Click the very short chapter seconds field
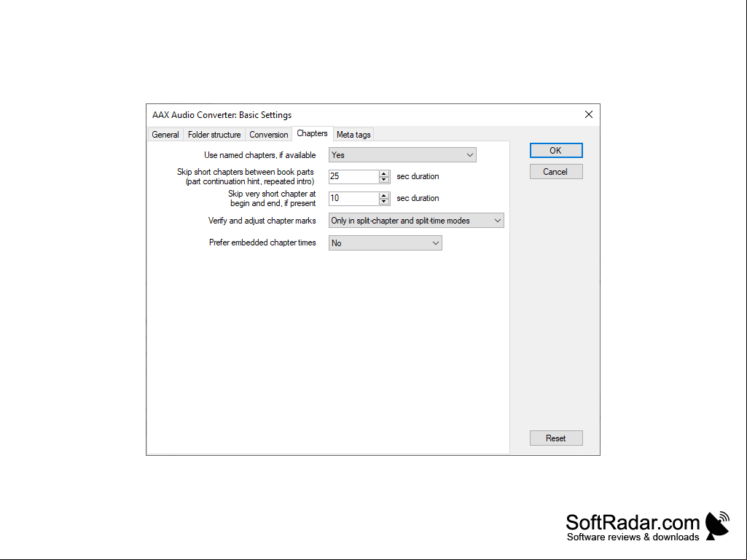Screen dimensions: 747x560 pos(354,199)
